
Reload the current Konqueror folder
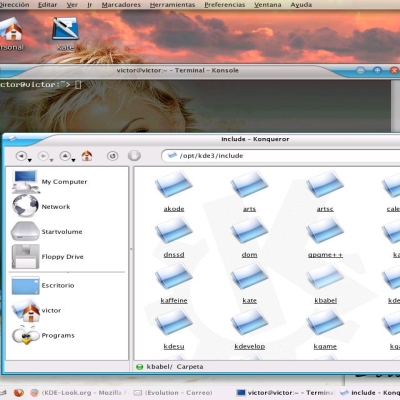tap(113, 156)
